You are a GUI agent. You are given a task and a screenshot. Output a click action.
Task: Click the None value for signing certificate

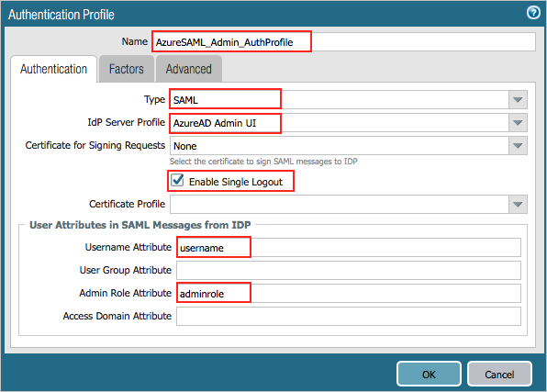[184, 146]
